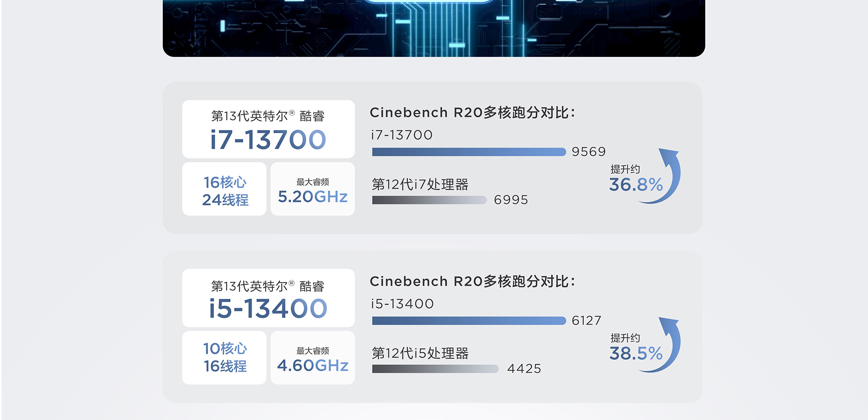Click the 5.20GHz 最大睿频 spec card
868x420 pixels.
point(312,189)
